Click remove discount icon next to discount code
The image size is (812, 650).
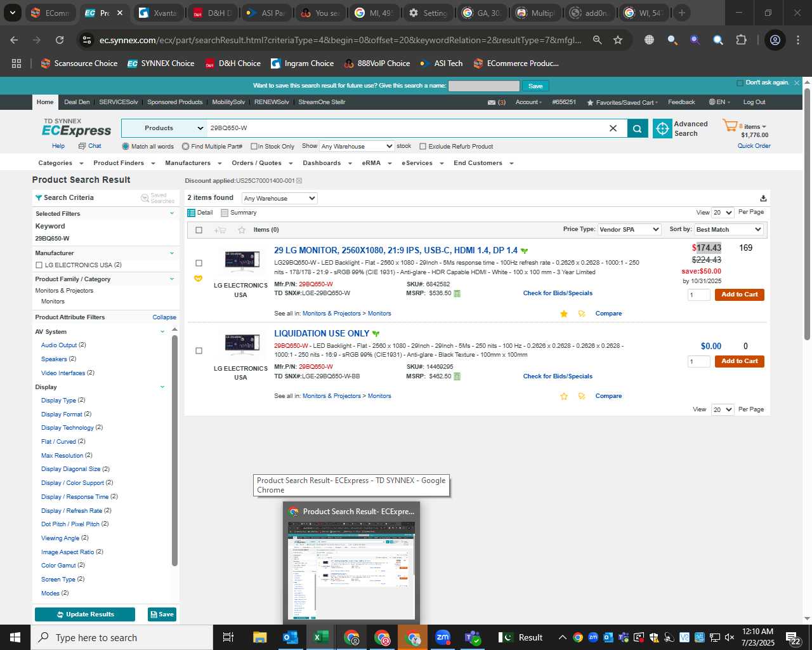(299, 181)
